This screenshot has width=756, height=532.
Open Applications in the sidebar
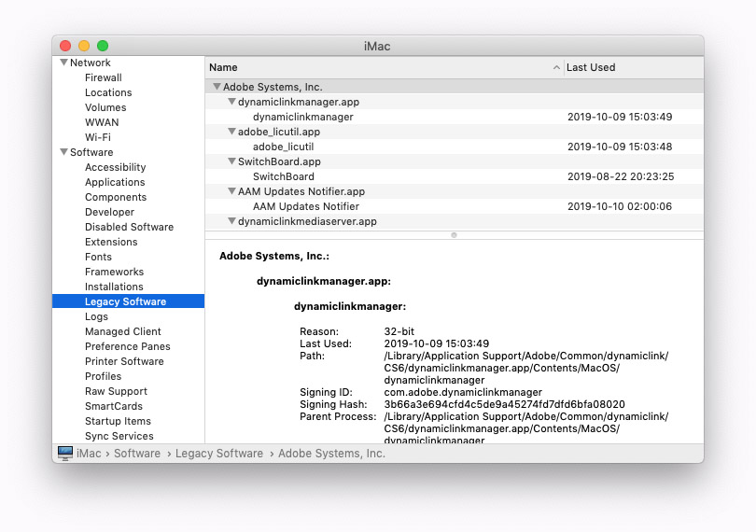(x=115, y=182)
